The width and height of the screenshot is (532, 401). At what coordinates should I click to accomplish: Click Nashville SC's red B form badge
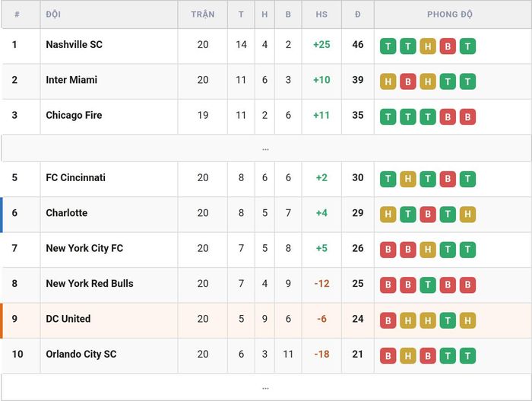(x=448, y=46)
